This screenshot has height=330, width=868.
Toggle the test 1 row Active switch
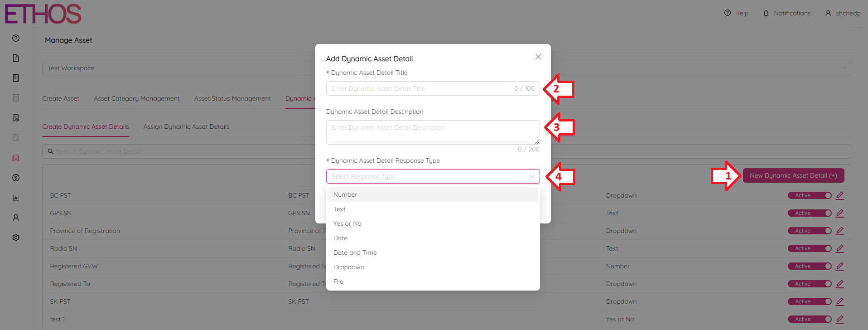[x=810, y=319]
